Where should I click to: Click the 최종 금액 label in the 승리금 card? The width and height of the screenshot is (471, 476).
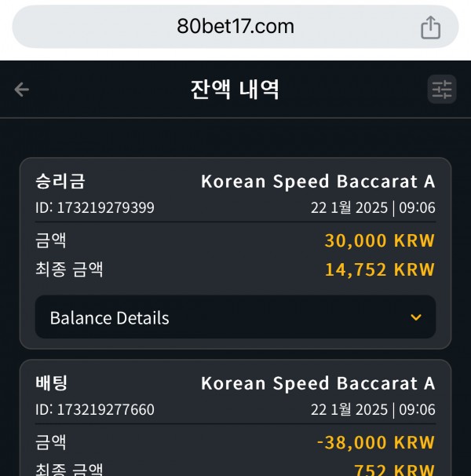tap(69, 269)
